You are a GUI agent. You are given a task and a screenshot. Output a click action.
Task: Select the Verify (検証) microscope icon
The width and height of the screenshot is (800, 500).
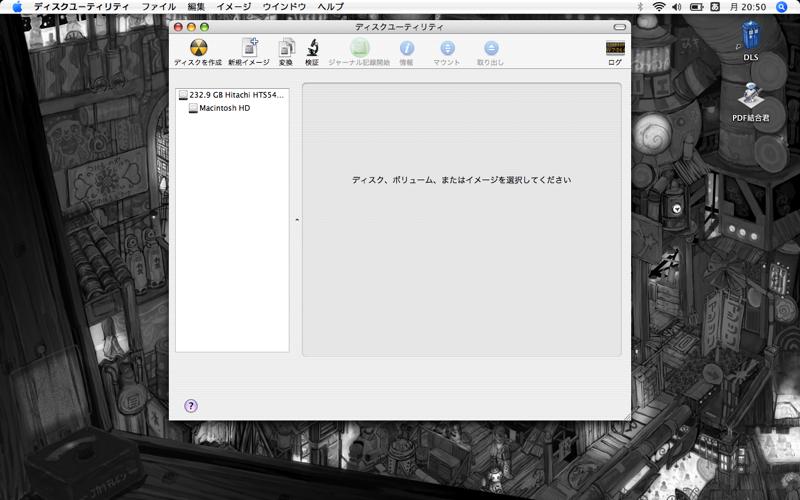(312, 47)
